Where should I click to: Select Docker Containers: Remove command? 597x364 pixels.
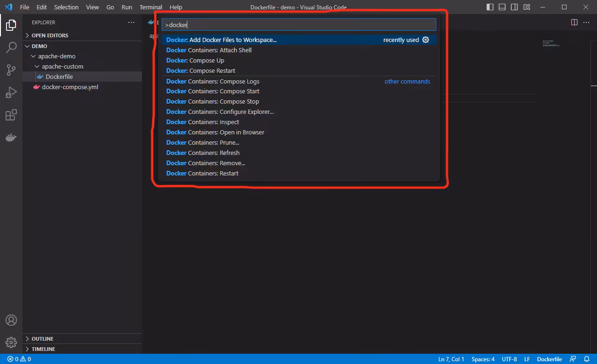[x=299, y=163]
